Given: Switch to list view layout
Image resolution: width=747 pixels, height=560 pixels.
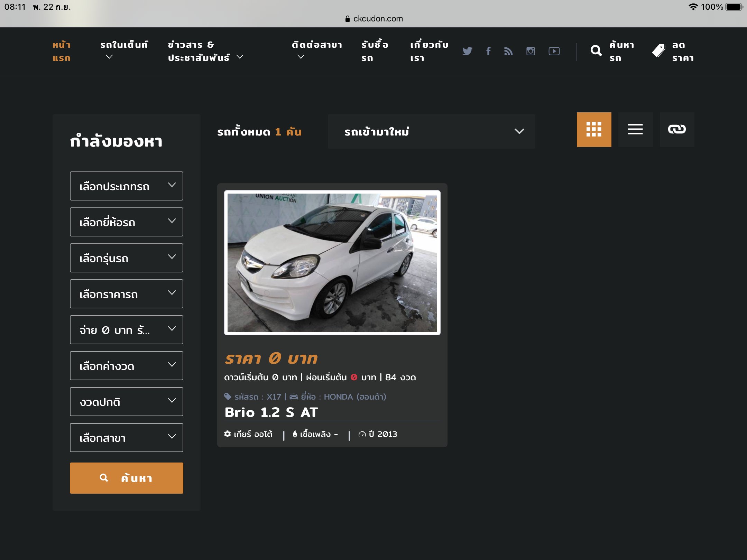Looking at the screenshot, I should click(x=635, y=130).
